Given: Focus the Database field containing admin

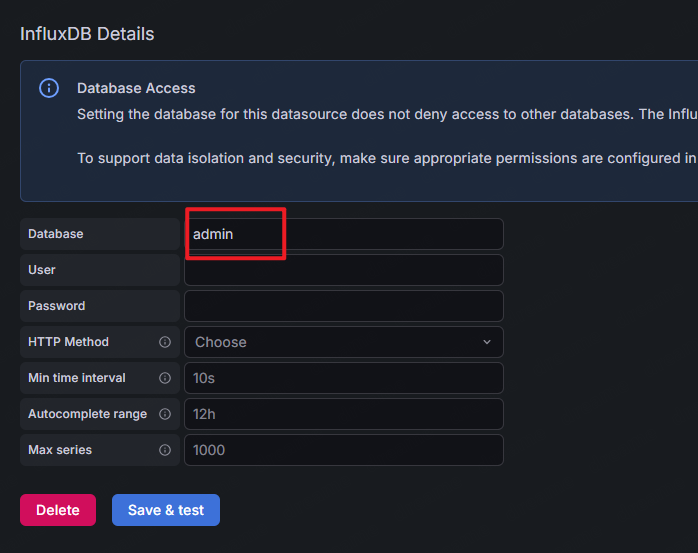Looking at the screenshot, I should pos(343,234).
